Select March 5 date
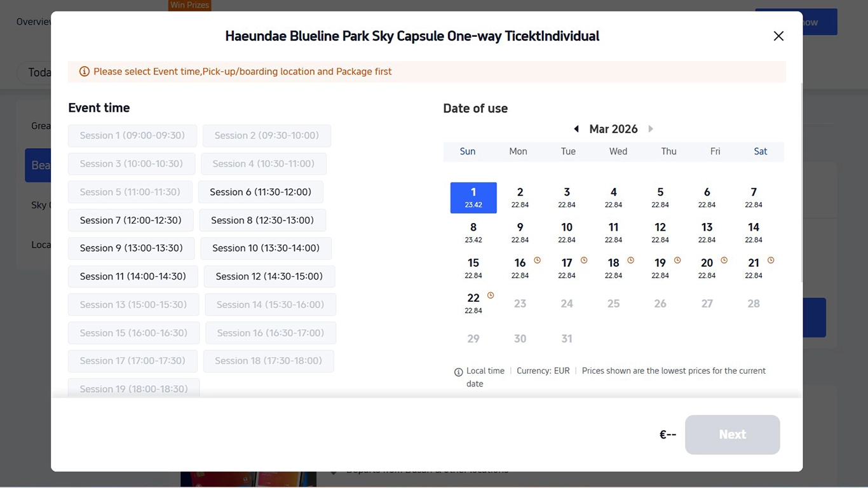Image resolution: width=868 pixels, height=488 pixels. pyautogui.click(x=660, y=198)
